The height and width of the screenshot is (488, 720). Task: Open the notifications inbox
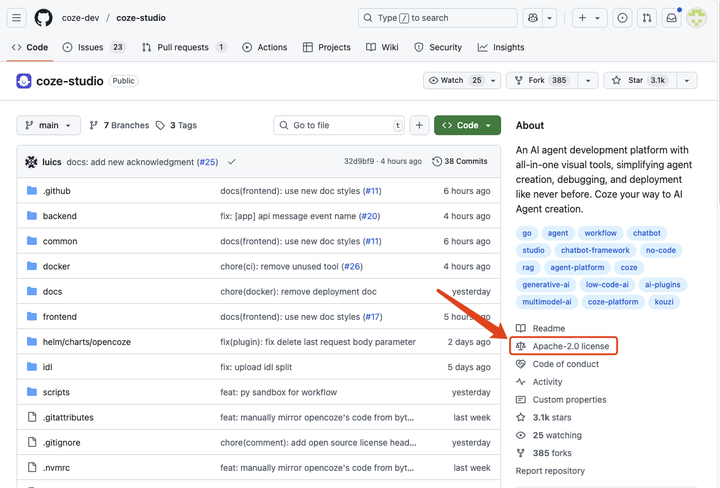coord(671,18)
